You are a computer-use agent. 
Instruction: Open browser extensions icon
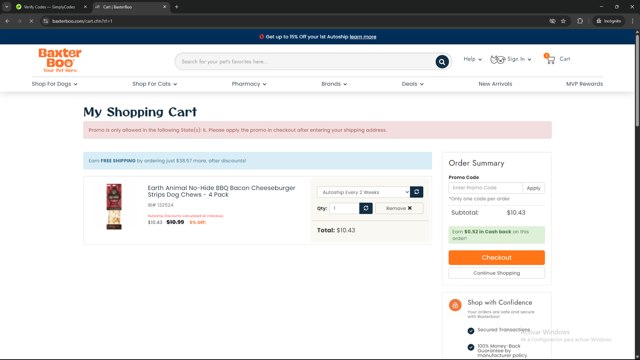point(580,21)
